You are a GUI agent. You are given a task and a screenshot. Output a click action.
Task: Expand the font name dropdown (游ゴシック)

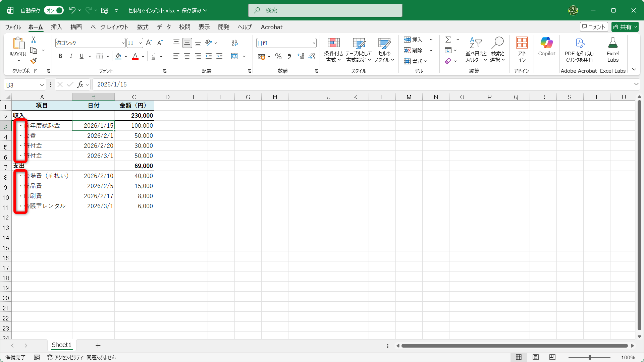click(123, 43)
